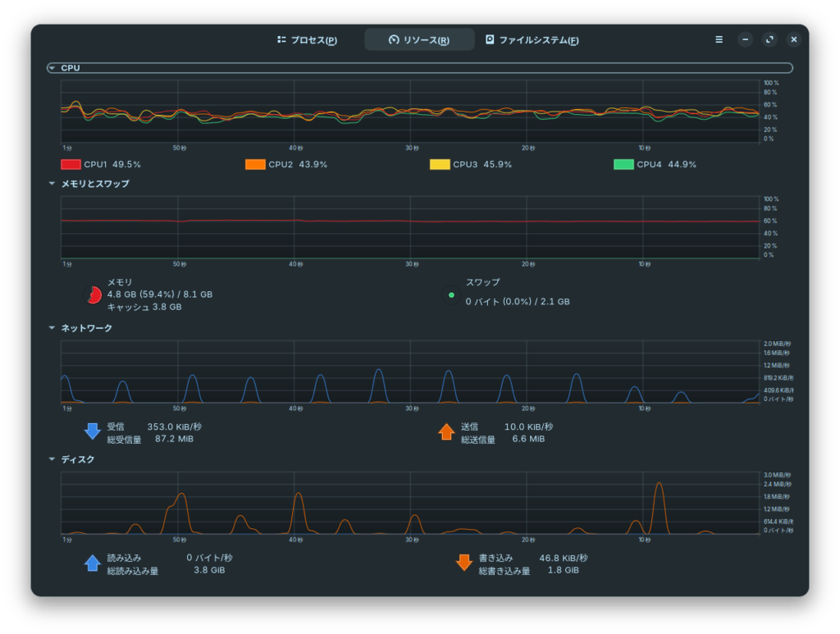
Task: Collapse the ネットワーク section
Action: [52, 328]
